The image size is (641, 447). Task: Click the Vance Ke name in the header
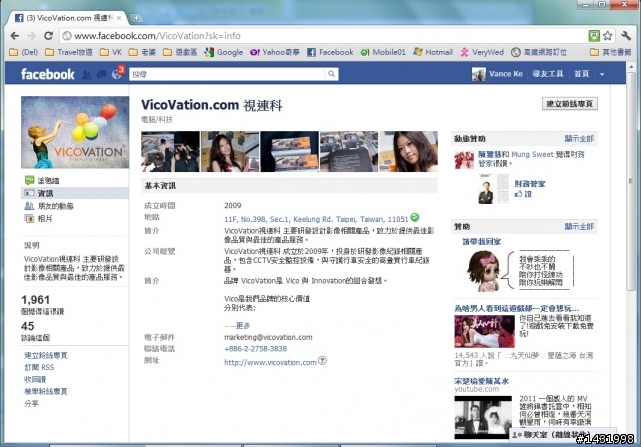[x=506, y=74]
